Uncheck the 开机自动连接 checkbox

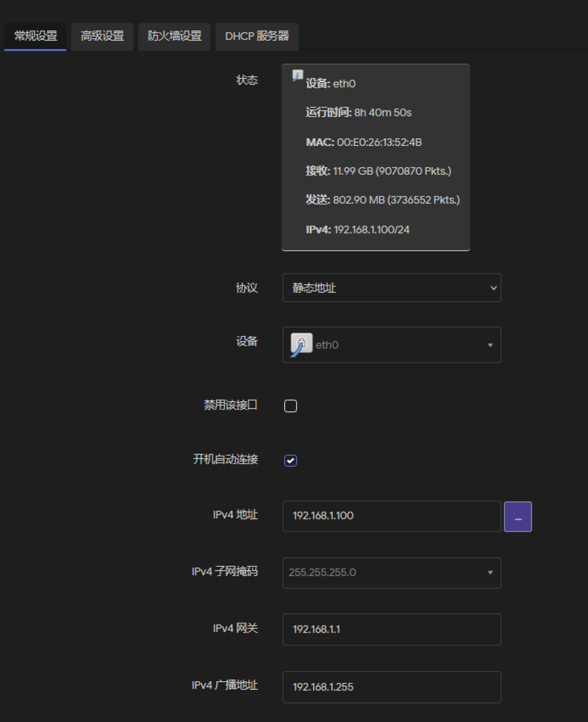[x=291, y=461]
